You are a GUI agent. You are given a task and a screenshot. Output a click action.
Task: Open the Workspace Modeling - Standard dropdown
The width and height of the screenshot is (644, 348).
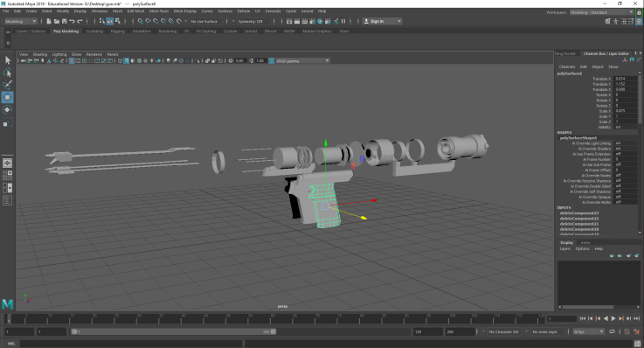602,12
